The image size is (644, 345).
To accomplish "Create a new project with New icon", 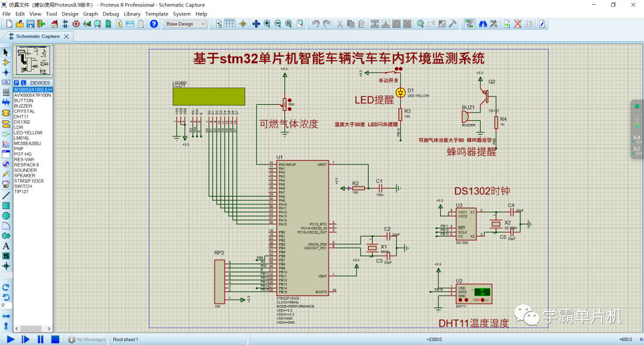I will click(x=9, y=24).
